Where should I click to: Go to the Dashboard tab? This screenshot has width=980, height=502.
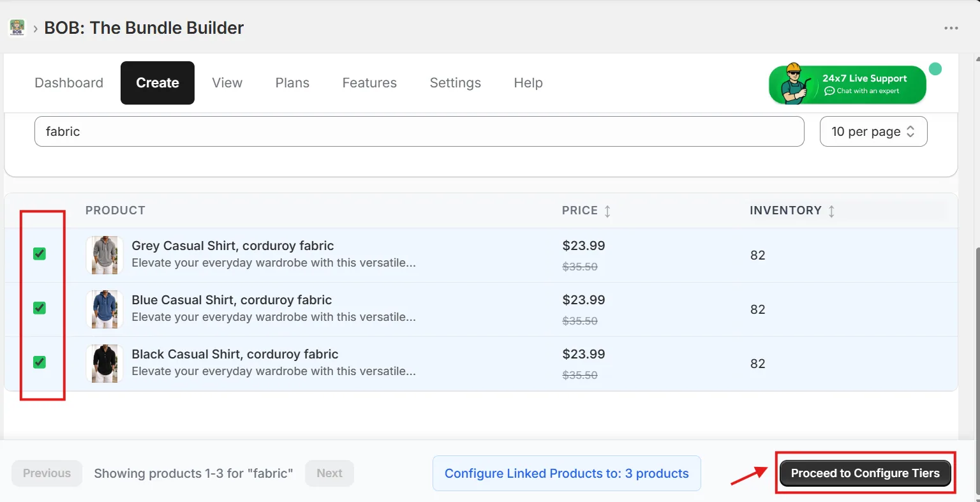(x=69, y=83)
